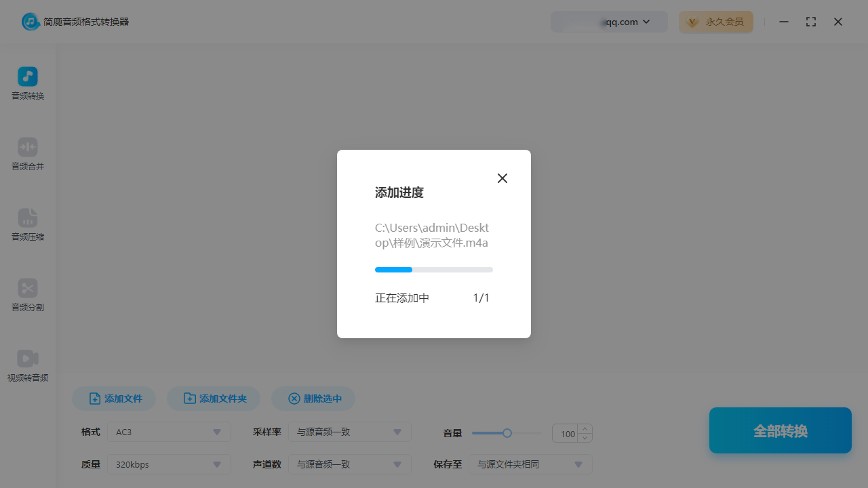Click the 全部转换 convert-all button

(x=780, y=430)
